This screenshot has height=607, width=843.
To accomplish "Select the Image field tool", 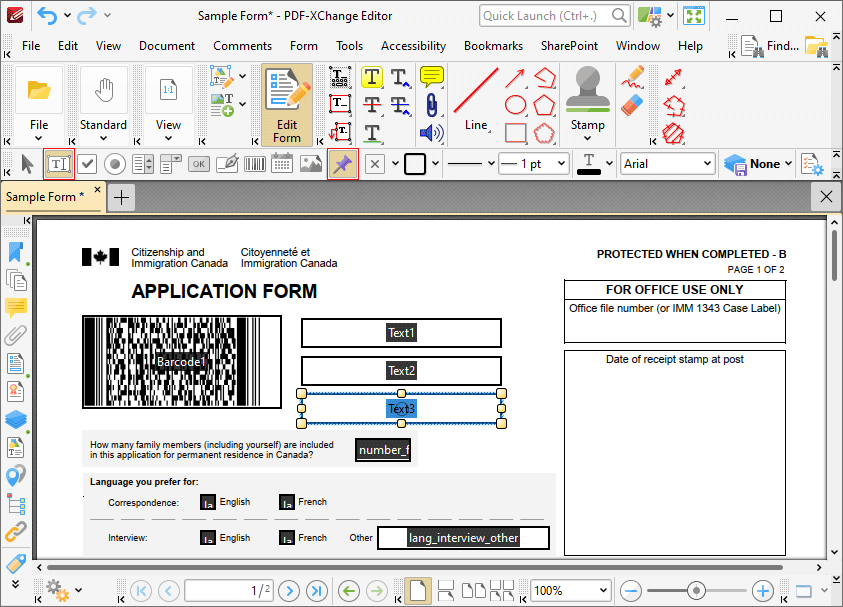I will 311,164.
